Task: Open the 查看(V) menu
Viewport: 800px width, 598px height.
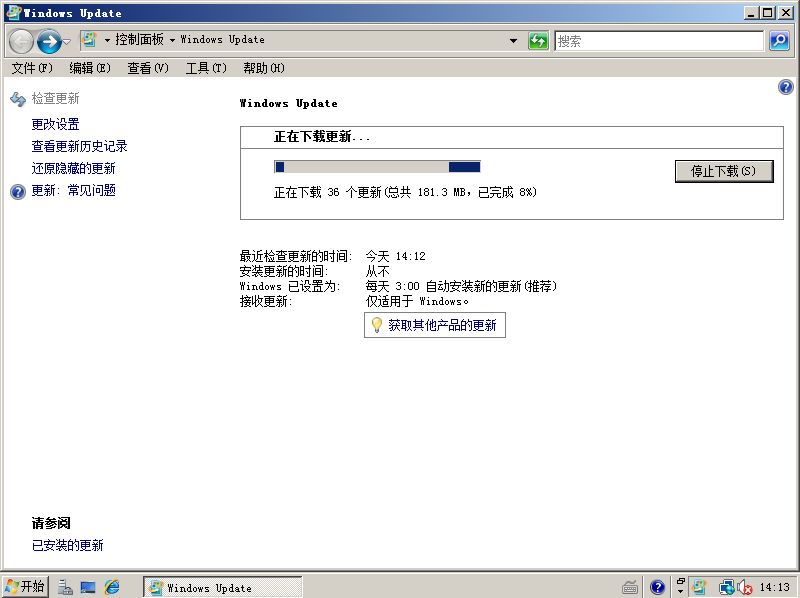Action: click(148, 68)
